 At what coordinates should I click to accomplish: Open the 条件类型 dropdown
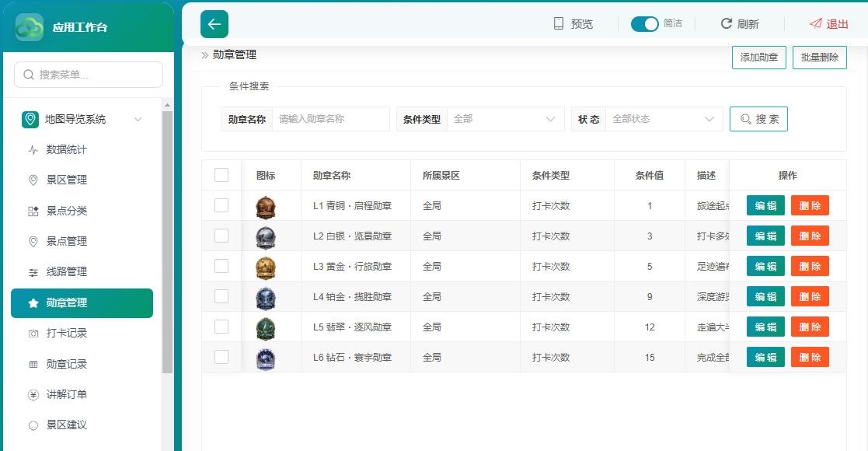coord(505,119)
